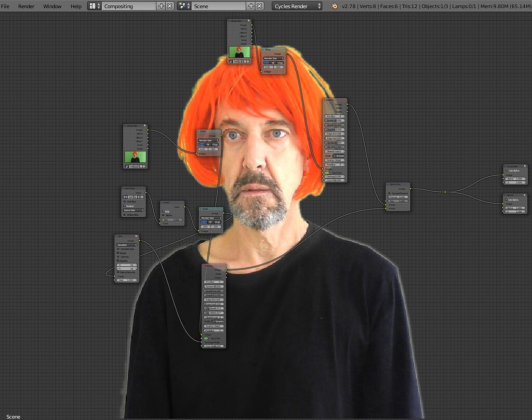Click green Key Color swatch in right Keying node

[x=327, y=173]
